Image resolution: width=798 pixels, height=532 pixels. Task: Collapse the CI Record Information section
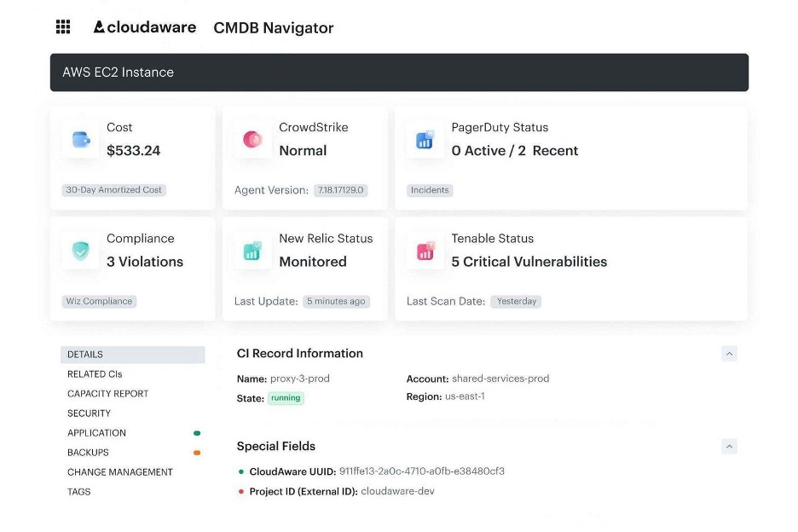click(729, 353)
